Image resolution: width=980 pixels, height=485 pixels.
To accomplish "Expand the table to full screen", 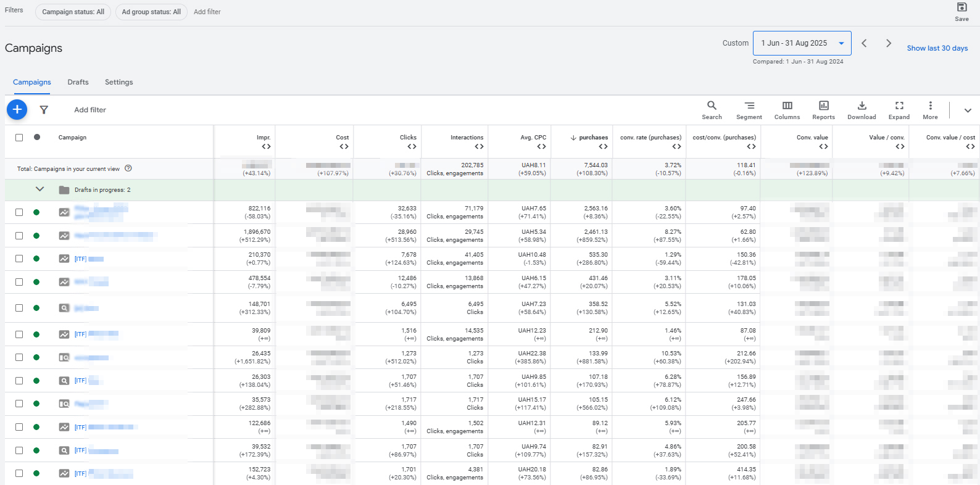I will [899, 110].
